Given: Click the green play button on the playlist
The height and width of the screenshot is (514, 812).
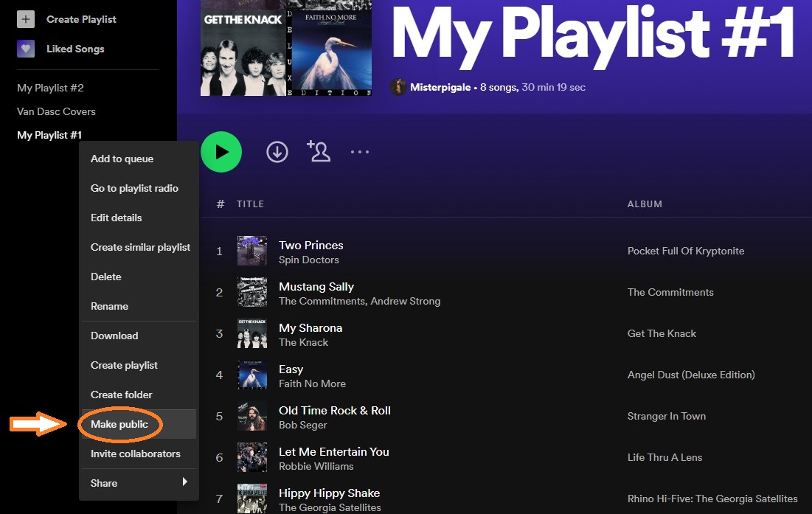Looking at the screenshot, I should (x=221, y=151).
